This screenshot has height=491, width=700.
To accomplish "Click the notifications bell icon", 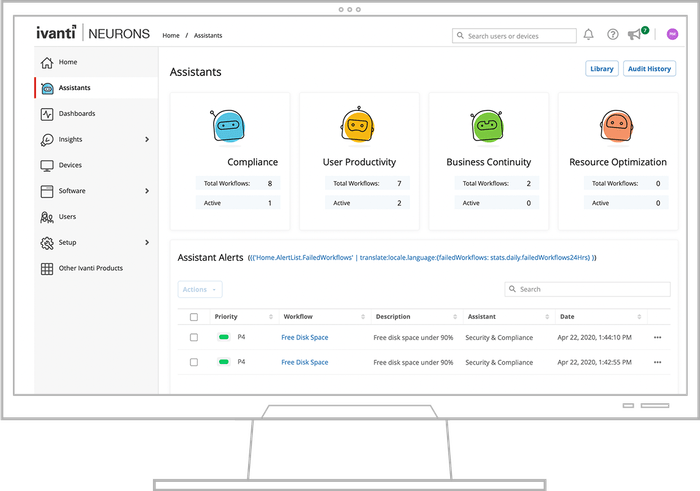I will coord(589,35).
